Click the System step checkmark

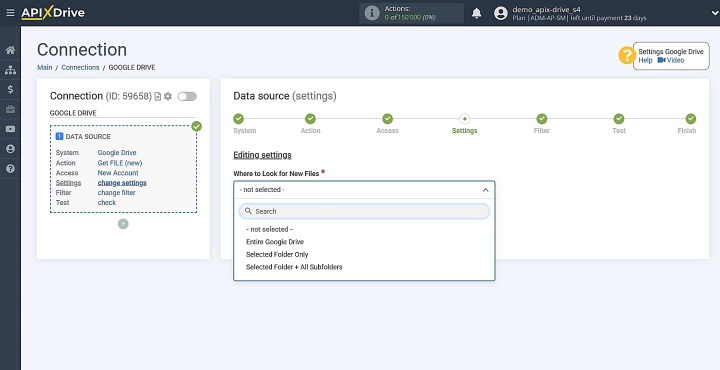(238, 119)
